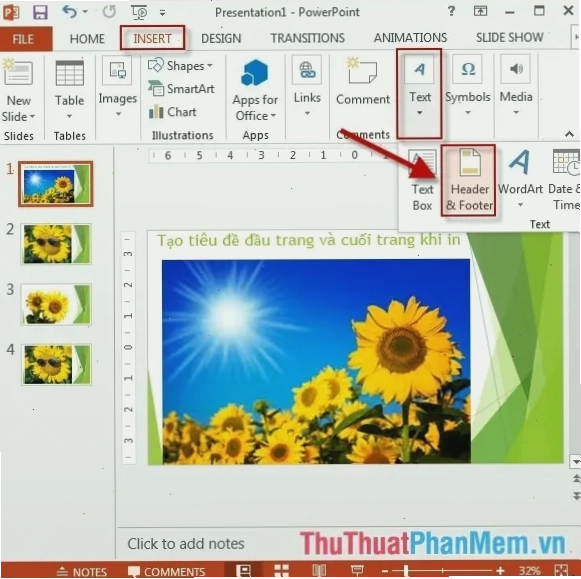Select the sunflower picture on slide
Screen dimensions: 581x579
pyautogui.click(x=316, y=361)
